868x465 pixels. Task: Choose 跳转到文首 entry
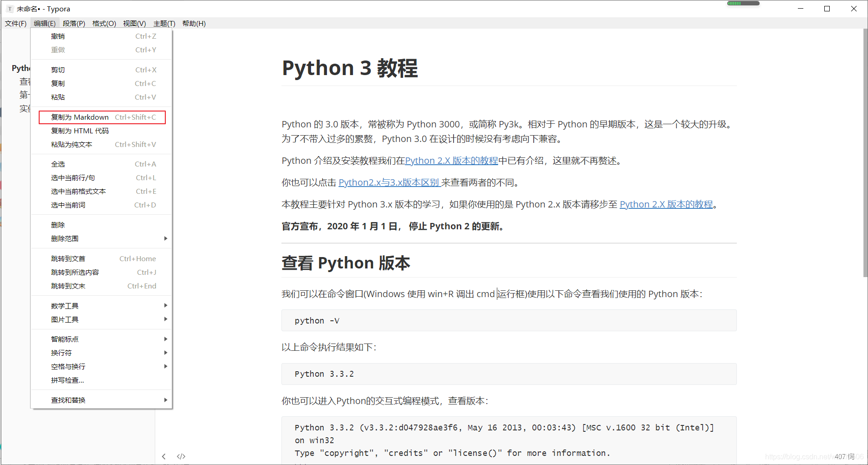tap(102, 258)
